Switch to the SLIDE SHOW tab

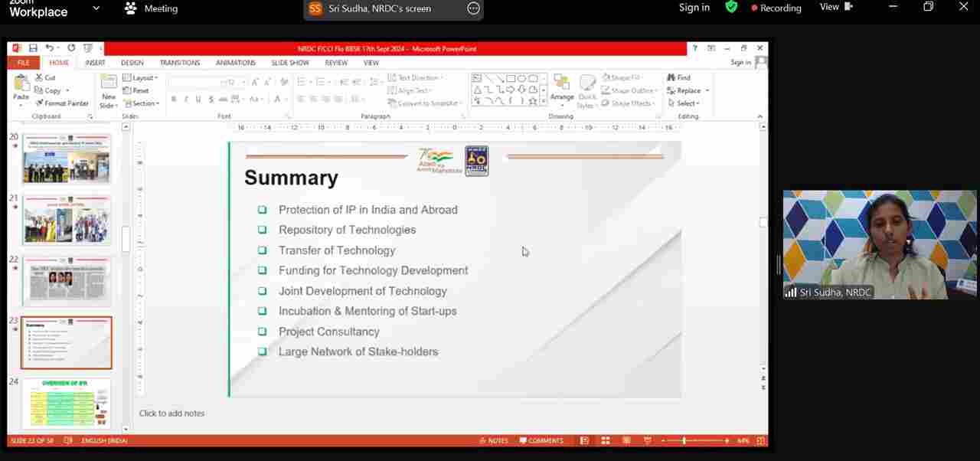(290, 63)
